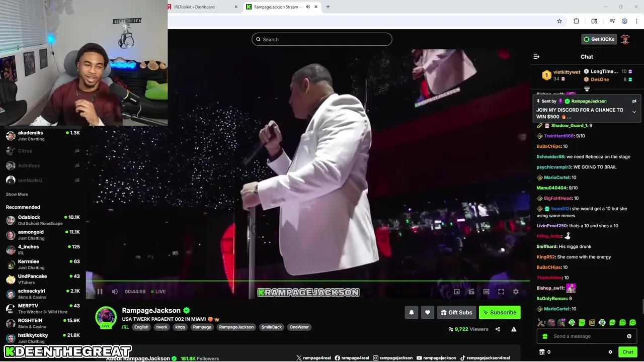Viewport: 644px width, 362px height.
Task: Follow RampageJackson with the heart button
Action: pyautogui.click(x=428, y=312)
